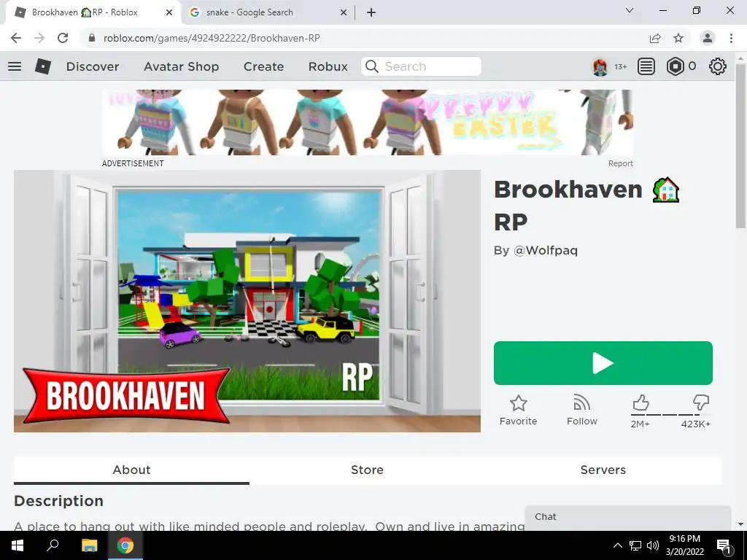Image resolution: width=747 pixels, height=560 pixels.
Task: Click Chrome icon in taskbar
Action: coord(125,545)
